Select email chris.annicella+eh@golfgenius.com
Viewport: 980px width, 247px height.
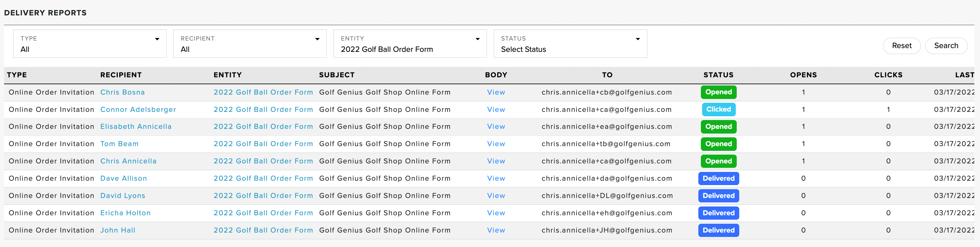[607, 213]
